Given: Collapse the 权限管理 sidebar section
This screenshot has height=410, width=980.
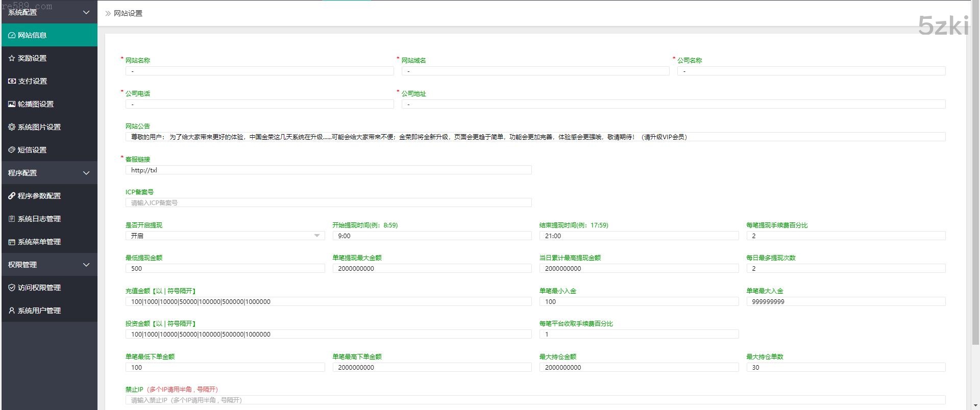Looking at the screenshot, I should (86, 265).
